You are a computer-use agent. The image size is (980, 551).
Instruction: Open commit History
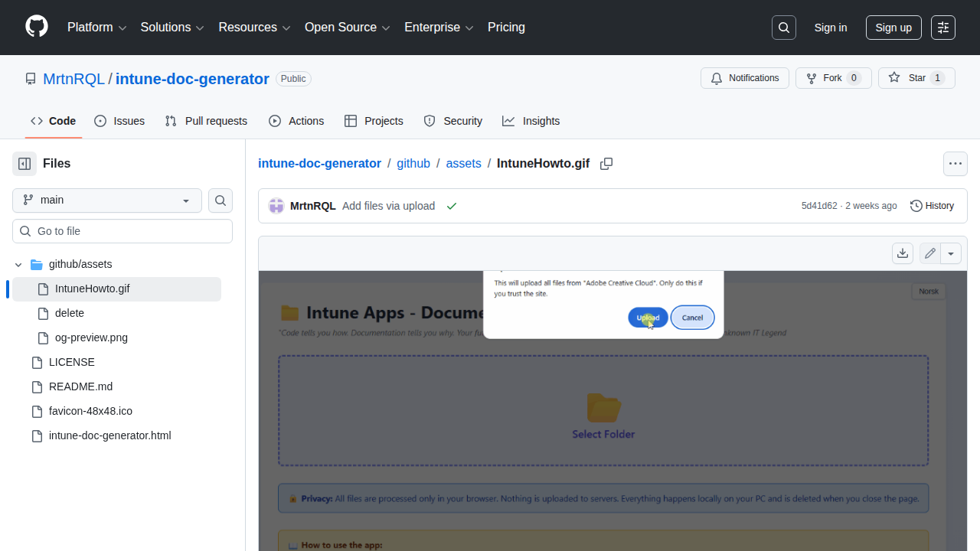[x=932, y=206]
